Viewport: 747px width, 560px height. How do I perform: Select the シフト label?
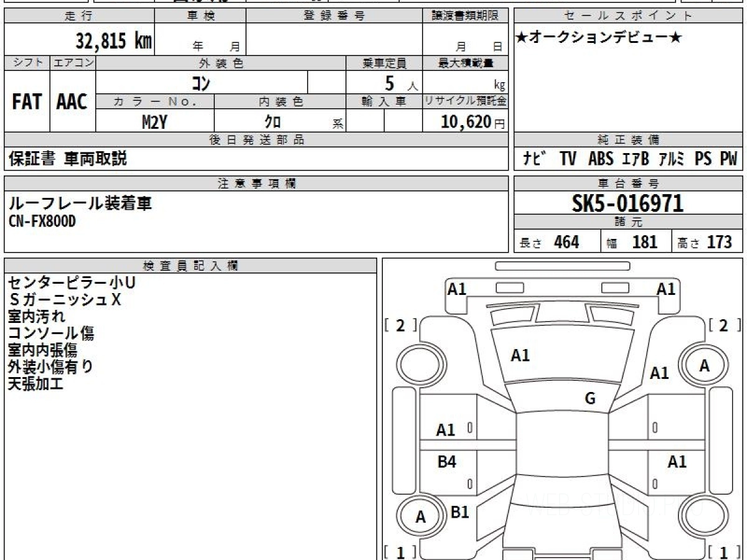click(27, 63)
